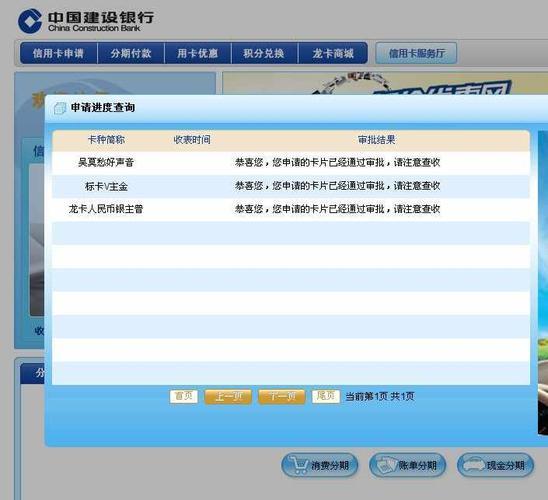Jump to last page with 尾页
Viewport: 548px width, 500px height.
[x=326, y=396]
